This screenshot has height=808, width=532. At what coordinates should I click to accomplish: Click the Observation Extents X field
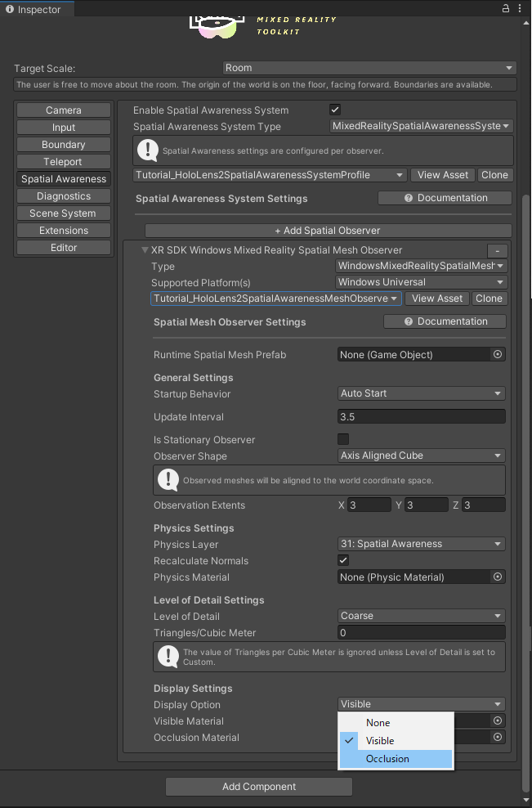[369, 505]
